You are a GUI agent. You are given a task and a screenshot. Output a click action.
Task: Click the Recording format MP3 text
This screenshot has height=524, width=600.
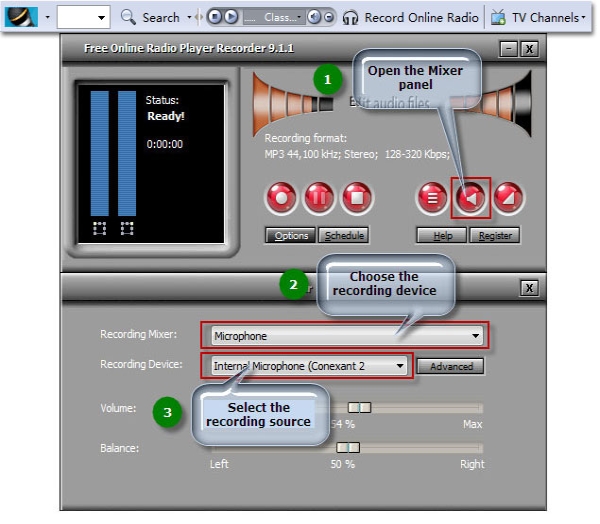(357, 154)
